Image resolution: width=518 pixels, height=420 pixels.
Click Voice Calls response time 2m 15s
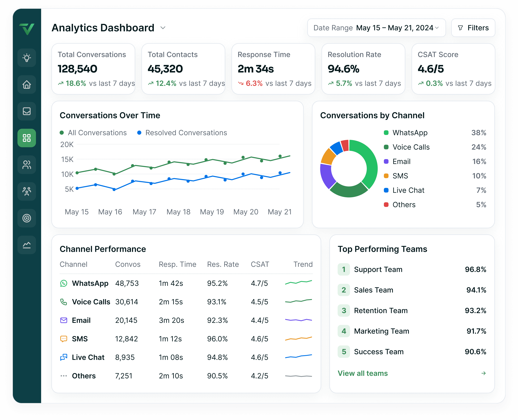[x=171, y=302]
